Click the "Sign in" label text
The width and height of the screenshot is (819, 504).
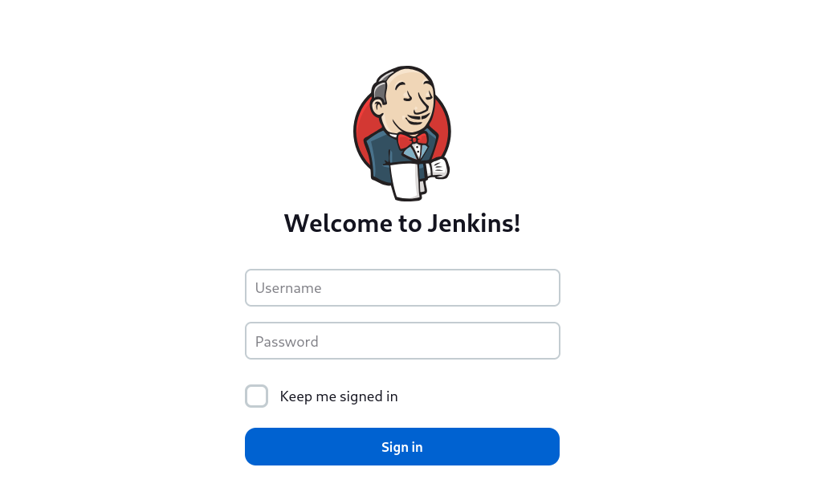(x=402, y=447)
